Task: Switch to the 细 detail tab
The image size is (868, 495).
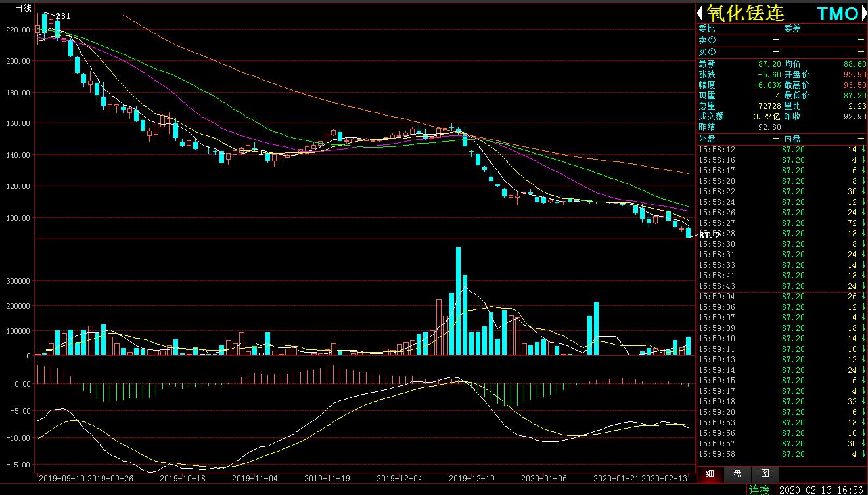Action: [710, 473]
